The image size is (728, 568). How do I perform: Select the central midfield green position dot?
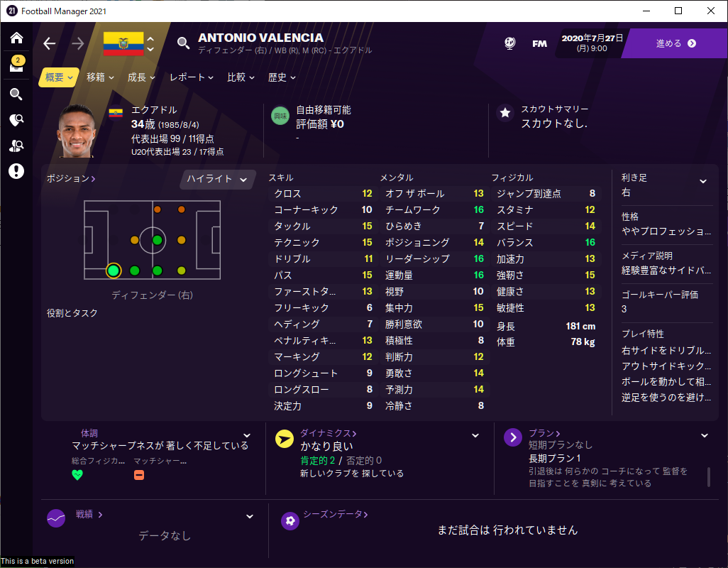point(158,240)
